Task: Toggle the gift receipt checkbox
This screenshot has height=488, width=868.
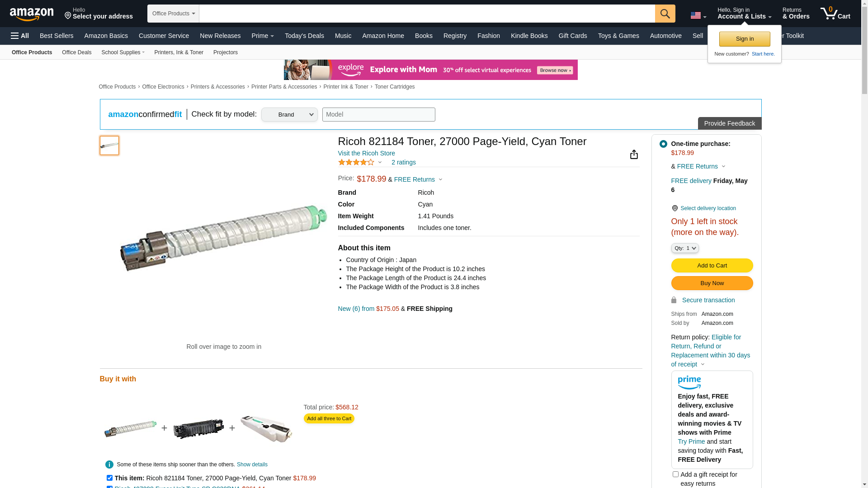Action: pyautogui.click(x=675, y=474)
